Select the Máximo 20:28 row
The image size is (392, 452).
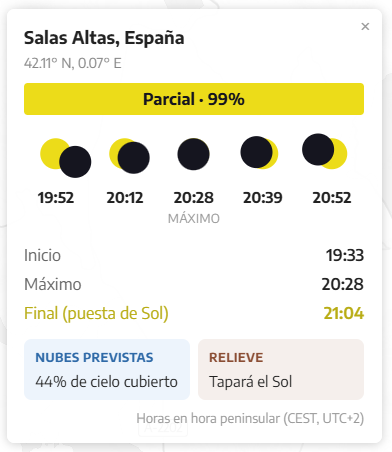(194, 284)
